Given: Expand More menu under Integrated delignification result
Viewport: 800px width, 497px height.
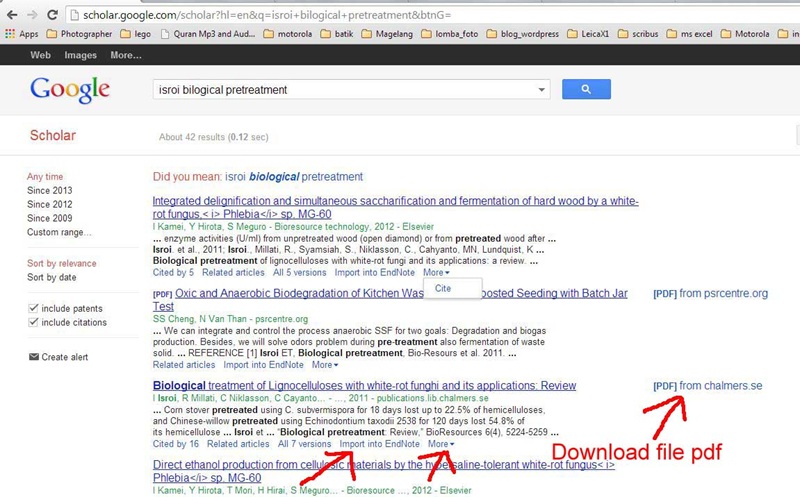Looking at the screenshot, I should coord(436,272).
